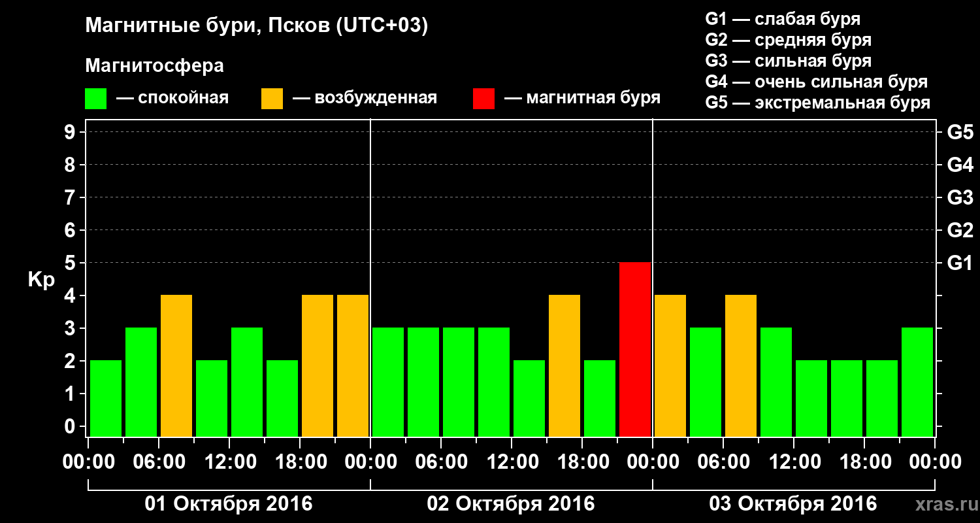This screenshot has height=523, width=980.
Task: Select the orange 15:00–18:00 bar on 02 Октября
Action: coord(564,365)
